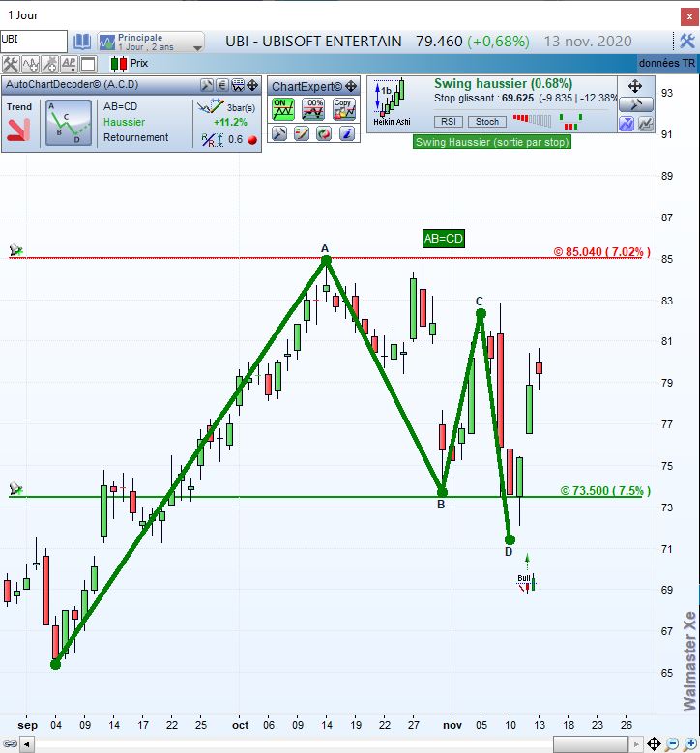This screenshot has width=700, height=753.
Task: Select the 73.500 support level label
Action: point(605,490)
